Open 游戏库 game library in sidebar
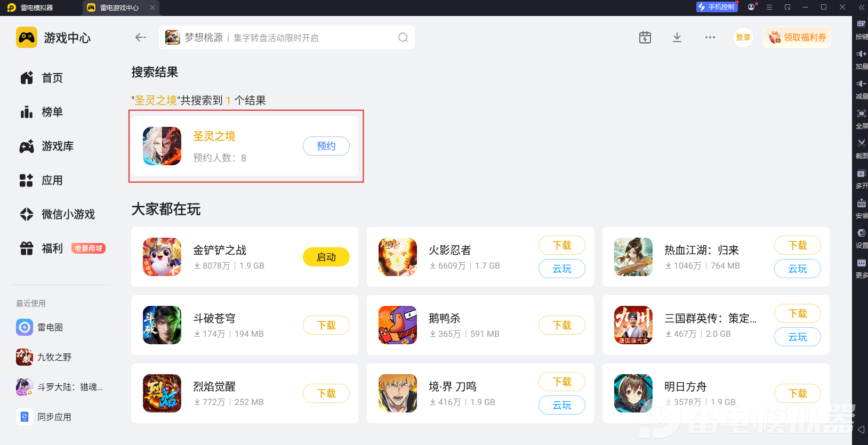 47,146
